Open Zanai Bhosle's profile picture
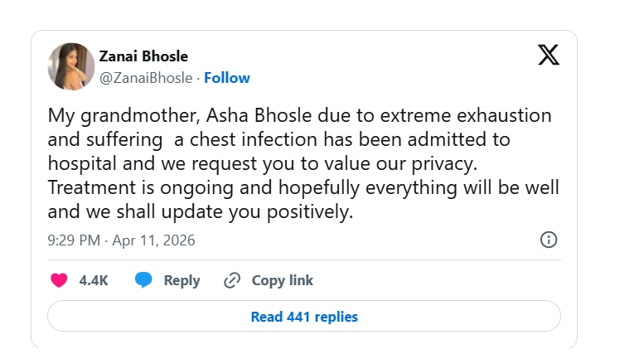 pyautogui.click(x=70, y=66)
